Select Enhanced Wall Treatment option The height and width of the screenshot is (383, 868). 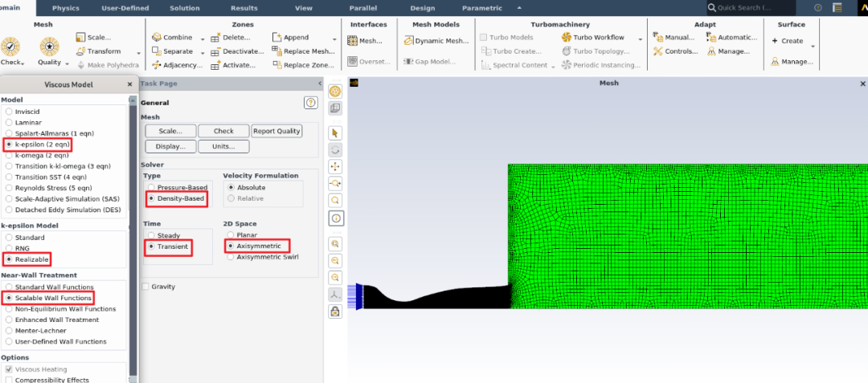point(9,320)
